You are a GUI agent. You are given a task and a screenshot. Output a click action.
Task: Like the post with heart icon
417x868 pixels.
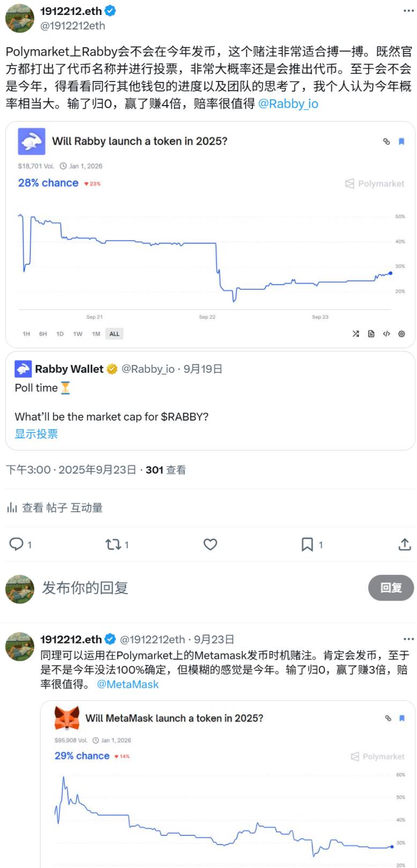[210, 544]
